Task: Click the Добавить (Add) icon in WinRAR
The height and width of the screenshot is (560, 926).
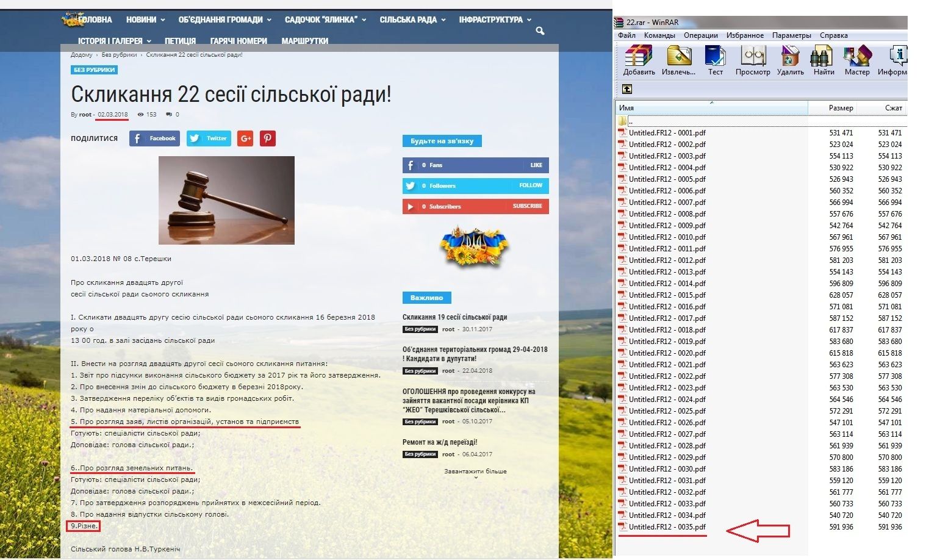Action: pyautogui.click(x=638, y=59)
